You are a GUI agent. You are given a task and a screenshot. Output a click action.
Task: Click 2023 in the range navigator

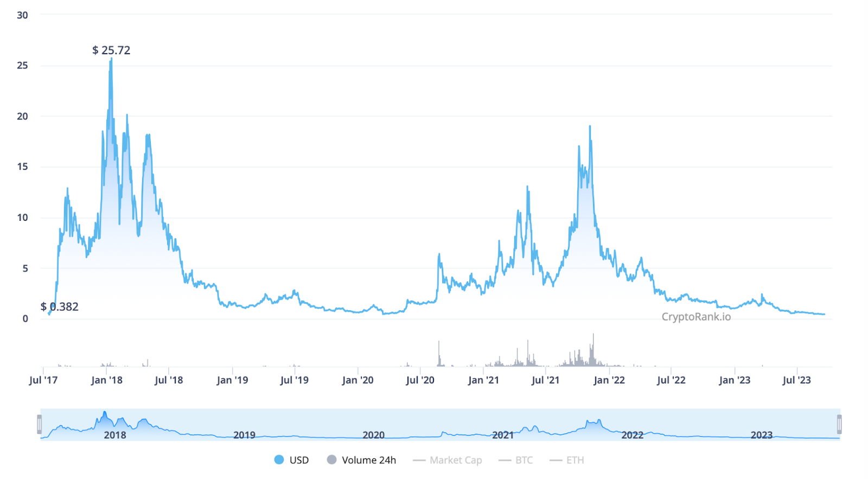click(761, 435)
